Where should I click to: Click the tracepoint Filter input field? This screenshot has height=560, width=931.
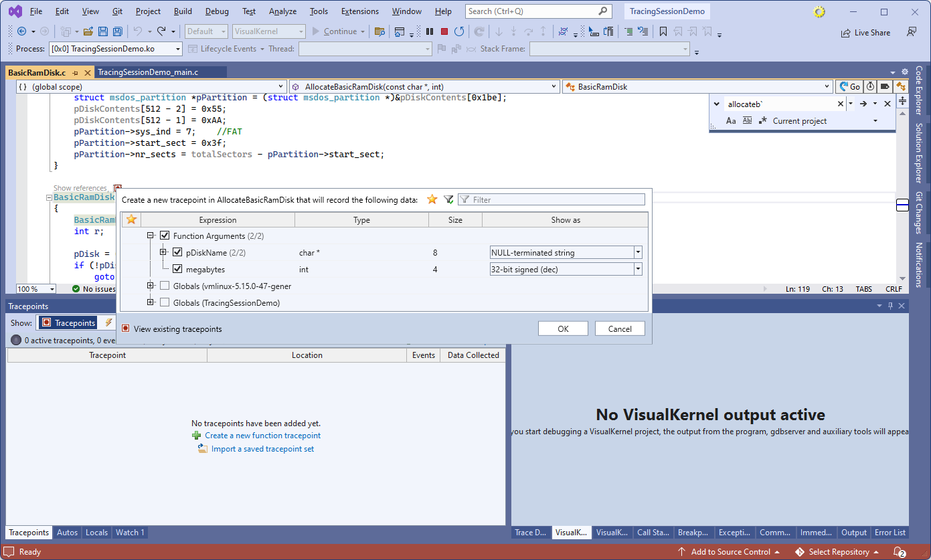[551, 199]
